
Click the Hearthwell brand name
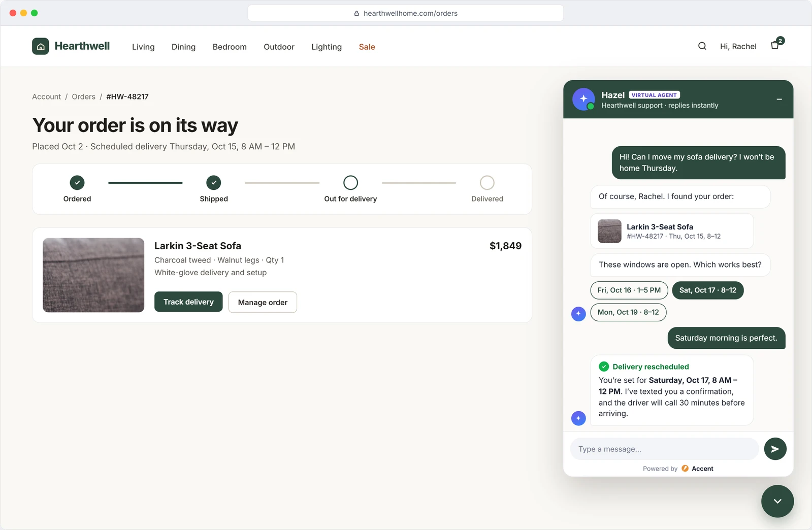(82, 46)
